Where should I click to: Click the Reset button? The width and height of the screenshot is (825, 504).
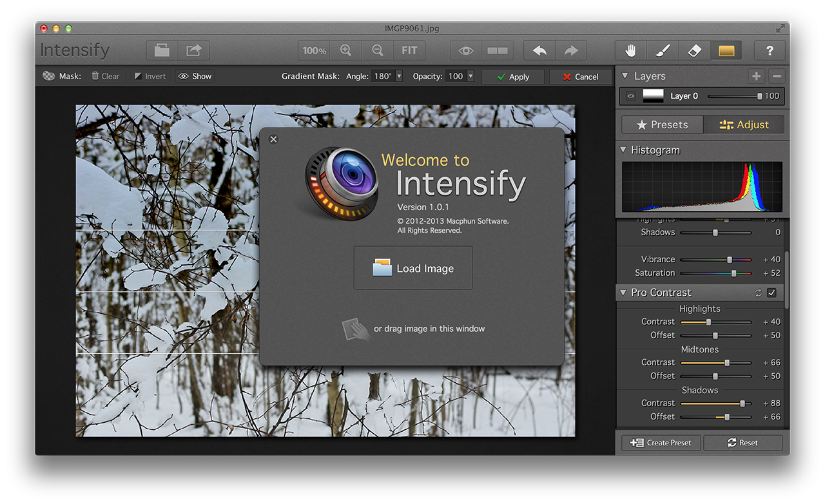(x=742, y=443)
